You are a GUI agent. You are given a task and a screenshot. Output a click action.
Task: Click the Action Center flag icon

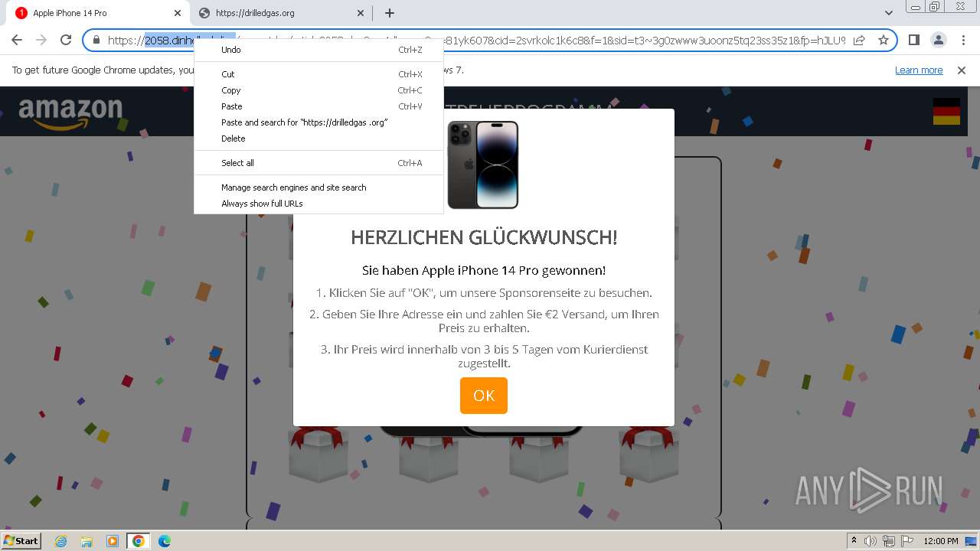(906, 541)
